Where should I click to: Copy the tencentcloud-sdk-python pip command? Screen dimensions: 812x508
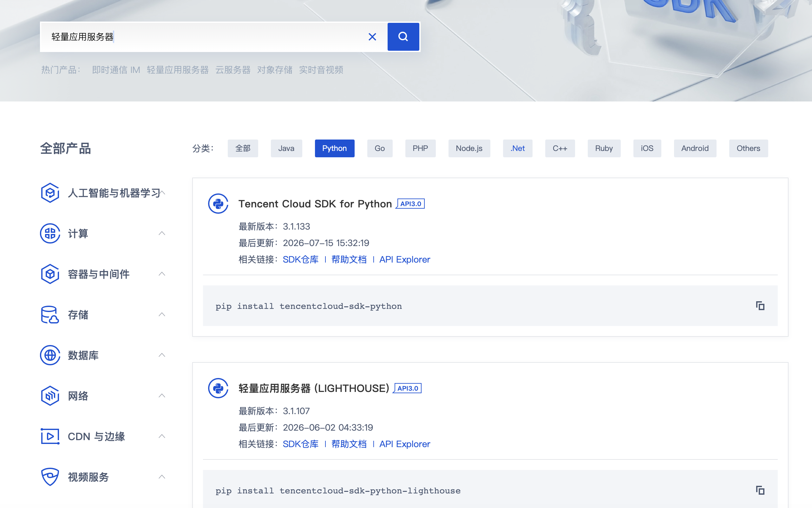[760, 306]
